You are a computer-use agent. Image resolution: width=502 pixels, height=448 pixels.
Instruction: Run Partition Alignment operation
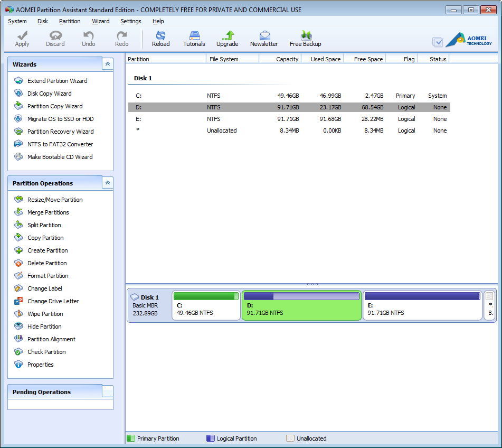tap(51, 339)
